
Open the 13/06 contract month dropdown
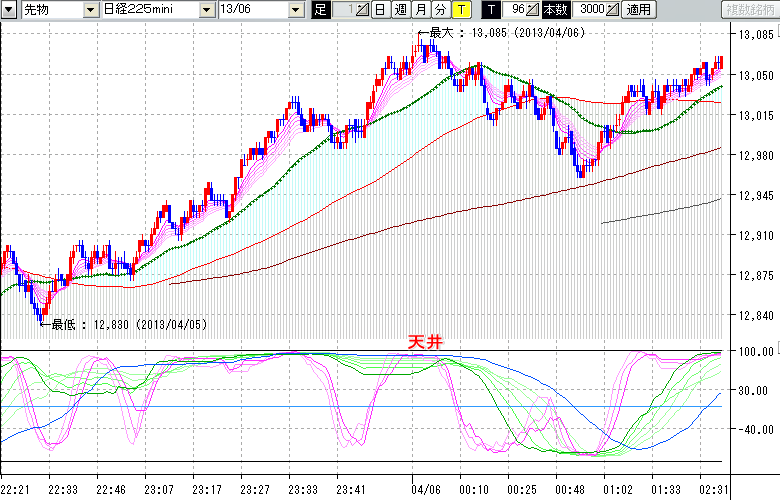click(296, 10)
